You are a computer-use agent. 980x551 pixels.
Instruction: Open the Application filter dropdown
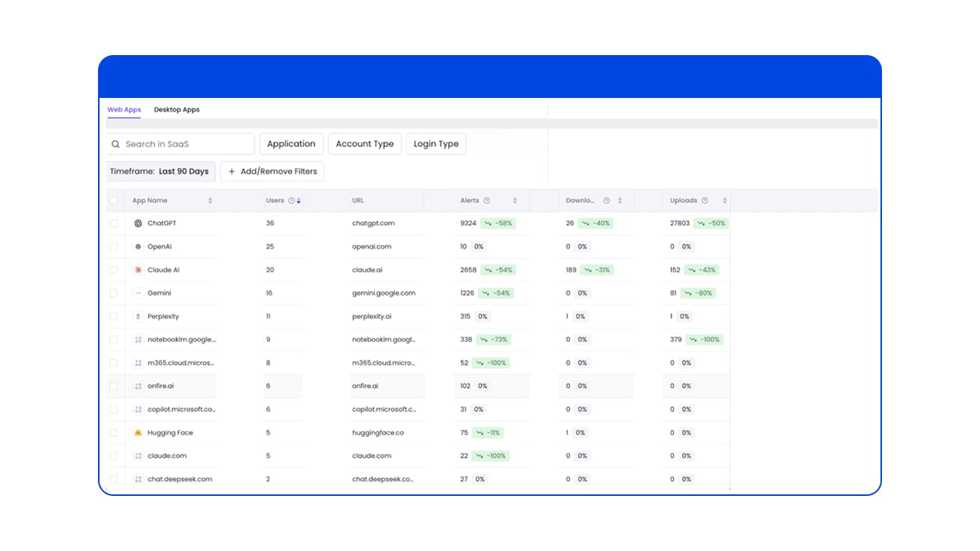(x=291, y=144)
